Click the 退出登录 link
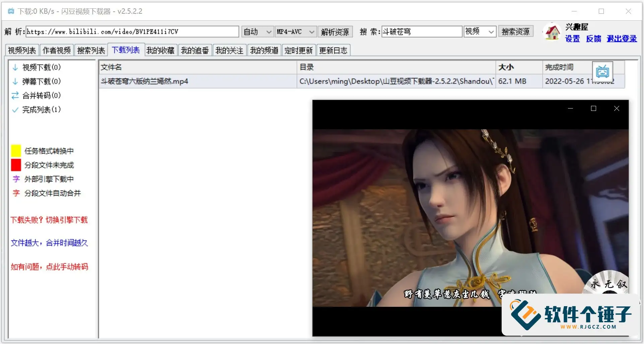 (622, 39)
